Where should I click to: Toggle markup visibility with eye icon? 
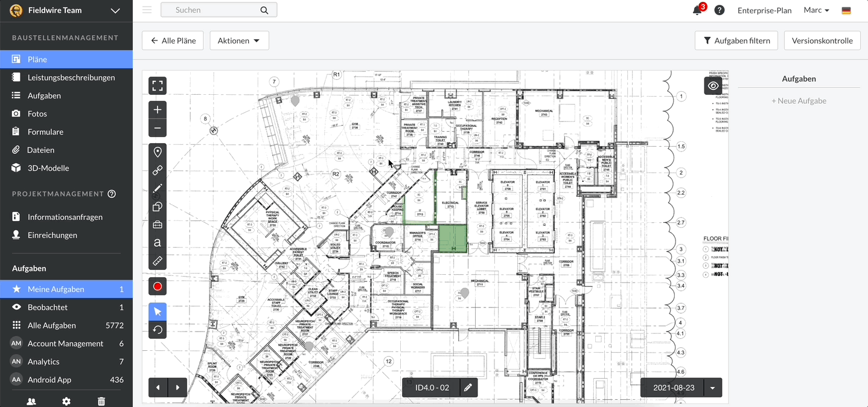(x=713, y=86)
